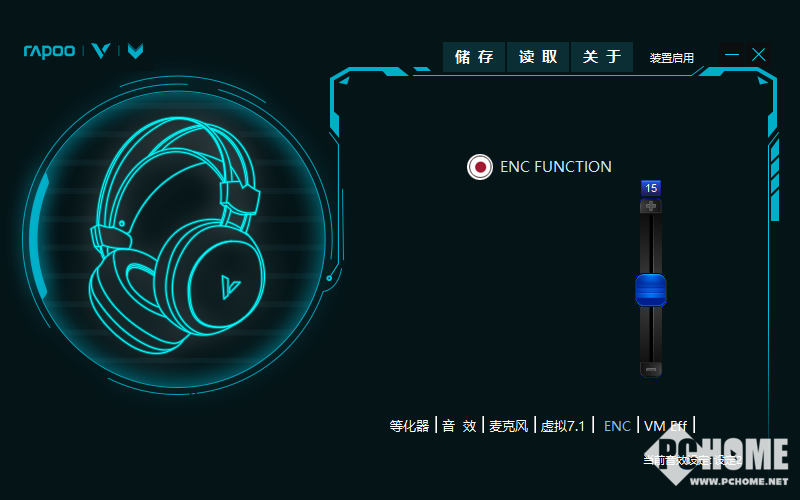
Task: Click the blue ENC level slider handle
Action: tap(651, 290)
